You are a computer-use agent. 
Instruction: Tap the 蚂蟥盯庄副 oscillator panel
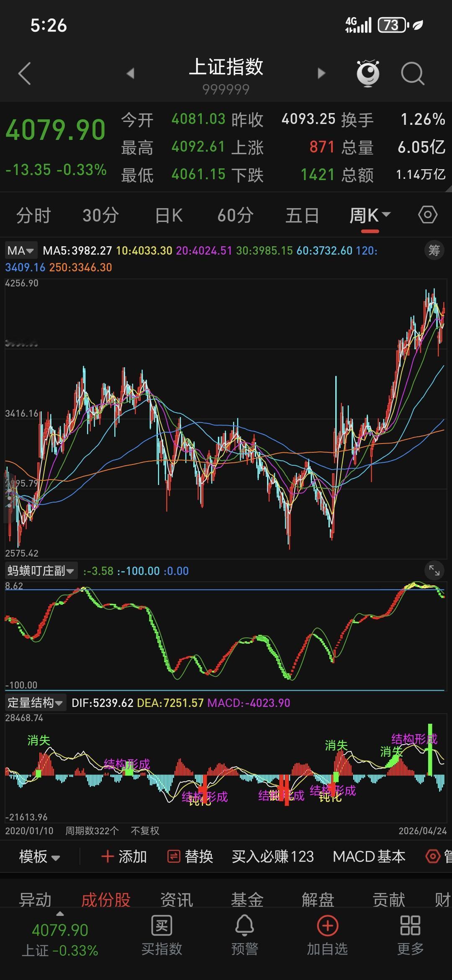(225, 636)
